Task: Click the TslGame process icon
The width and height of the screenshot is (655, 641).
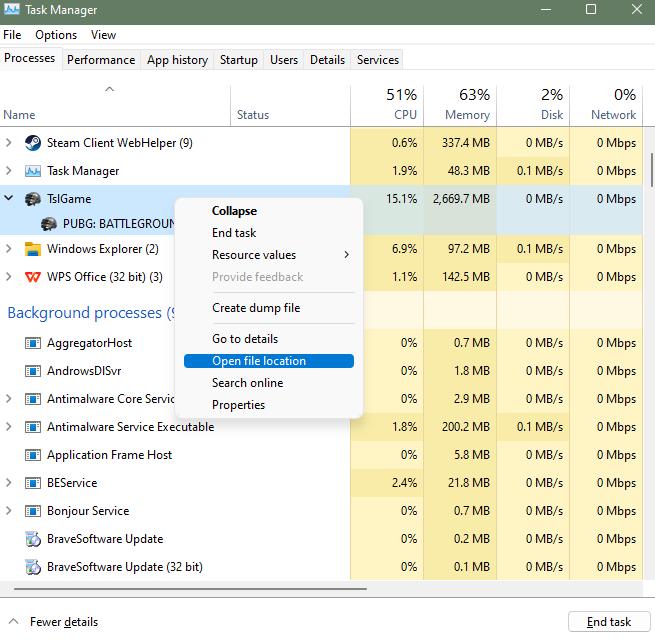Action: [33, 199]
